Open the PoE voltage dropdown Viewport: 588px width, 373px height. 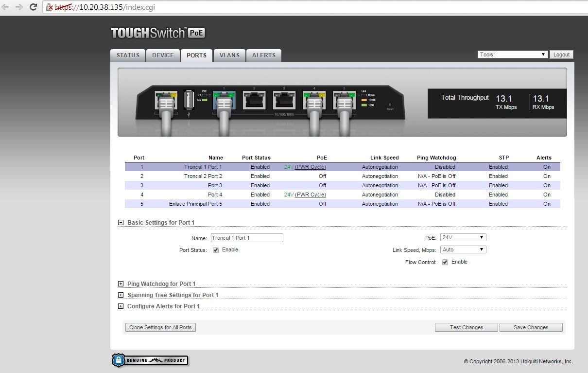(x=463, y=237)
